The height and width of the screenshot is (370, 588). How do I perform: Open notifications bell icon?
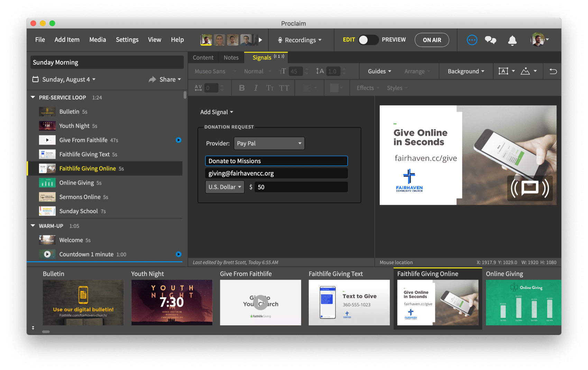512,40
